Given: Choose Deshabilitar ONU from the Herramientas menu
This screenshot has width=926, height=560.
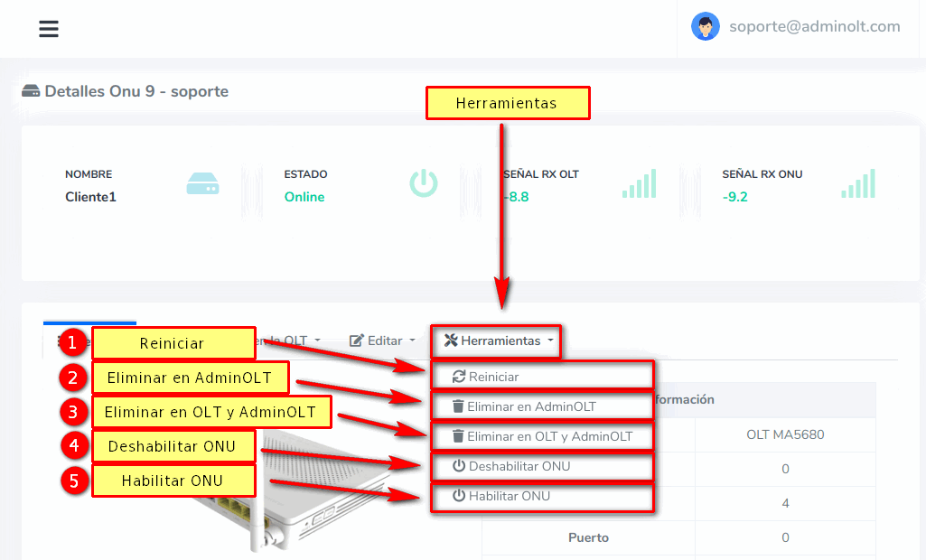Looking at the screenshot, I should [x=519, y=466].
